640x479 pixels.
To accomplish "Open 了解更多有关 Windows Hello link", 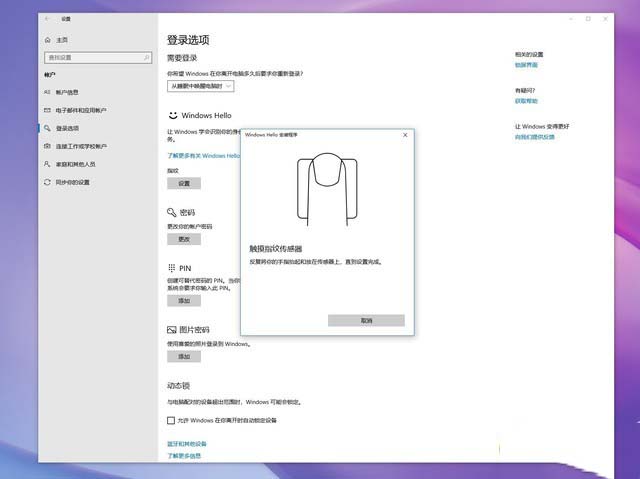I will pos(204,155).
